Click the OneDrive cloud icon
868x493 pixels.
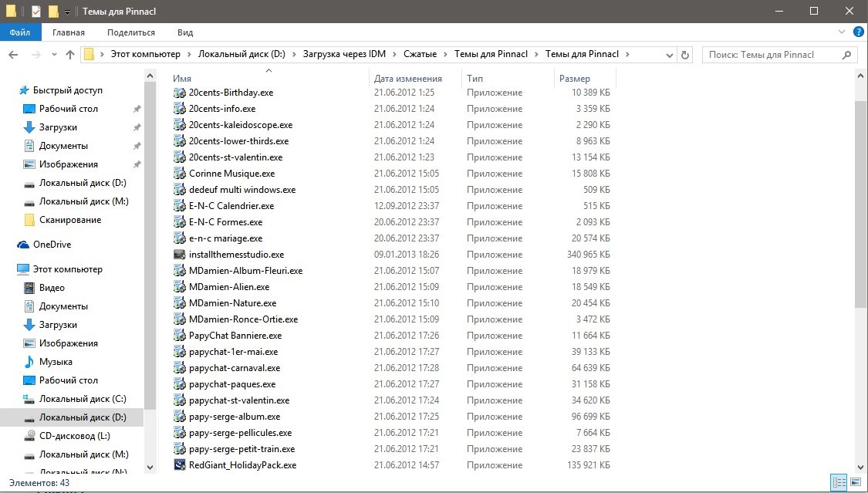24,245
